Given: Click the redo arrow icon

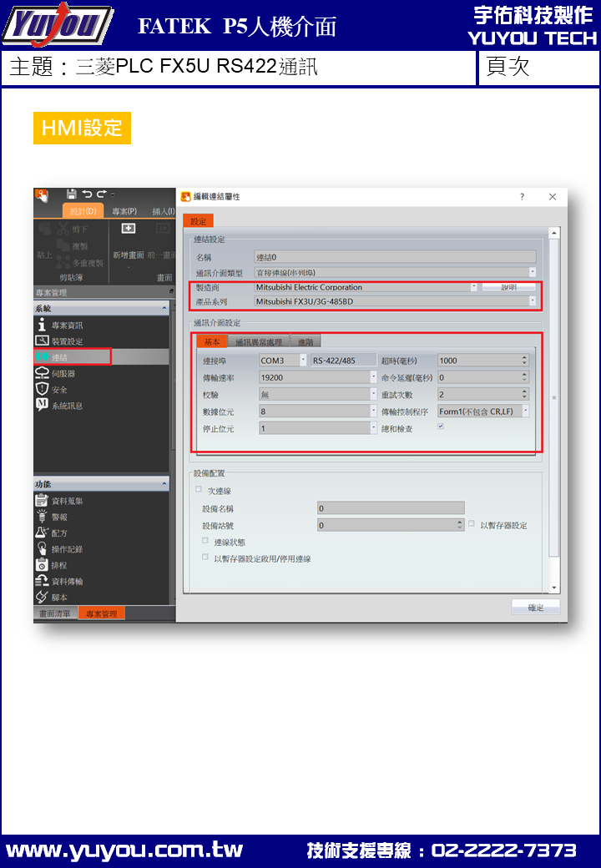Looking at the screenshot, I should [101, 194].
